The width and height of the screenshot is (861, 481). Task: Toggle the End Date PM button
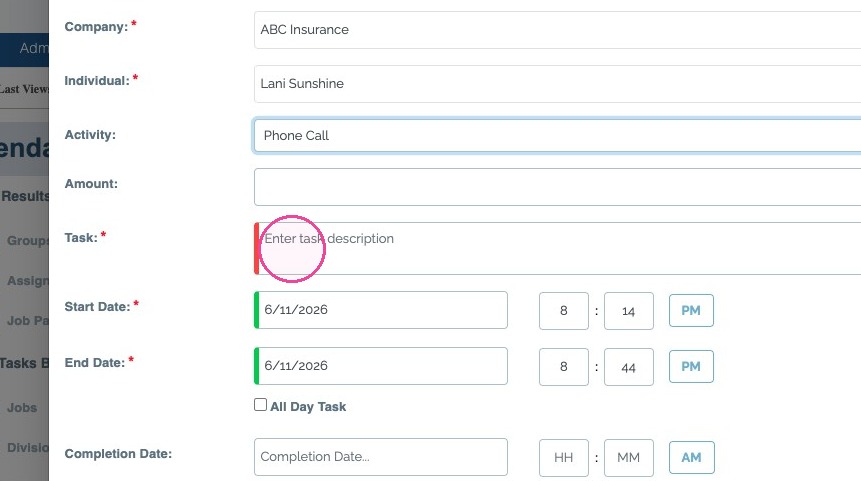point(691,367)
